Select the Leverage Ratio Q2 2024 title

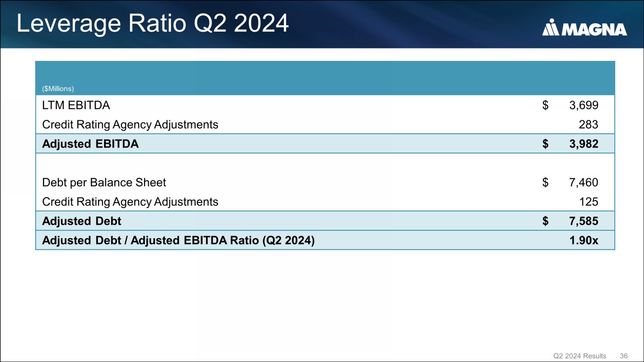(x=153, y=24)
